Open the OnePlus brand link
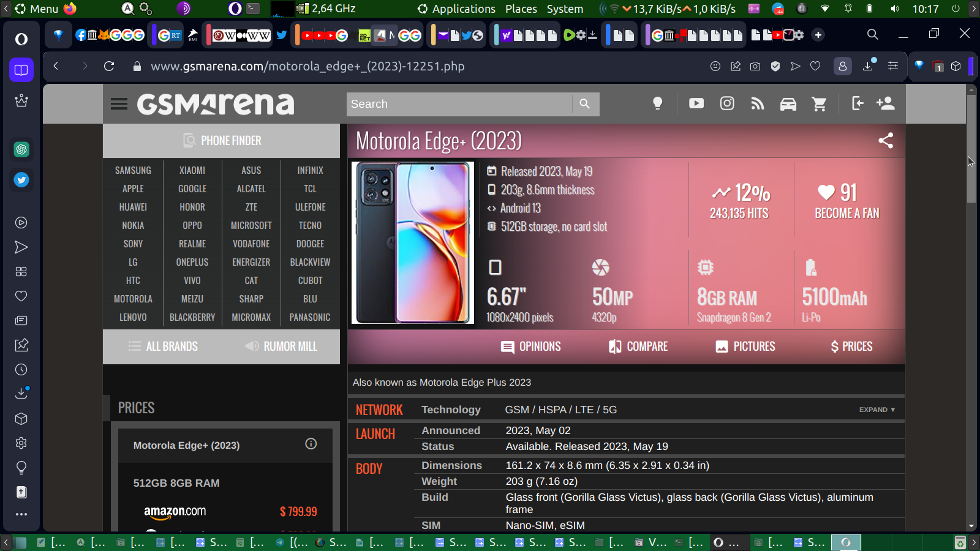Viewport: 980px width, 551px height. point(192,263)
